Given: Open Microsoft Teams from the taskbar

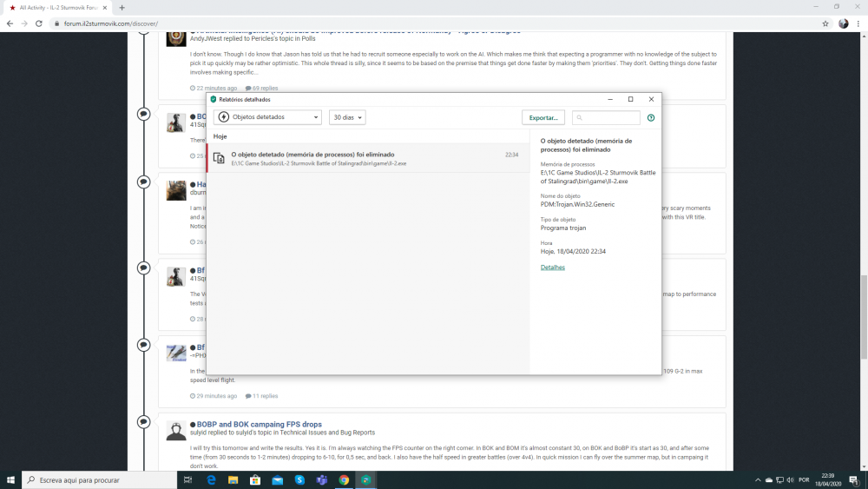Looking at the screenshot, I should [x=321, y=480].
